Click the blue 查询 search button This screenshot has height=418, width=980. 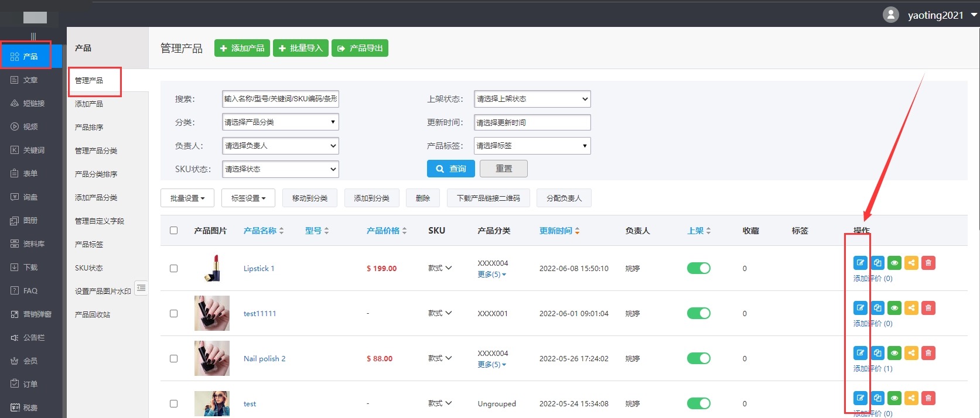coord(450,169)
